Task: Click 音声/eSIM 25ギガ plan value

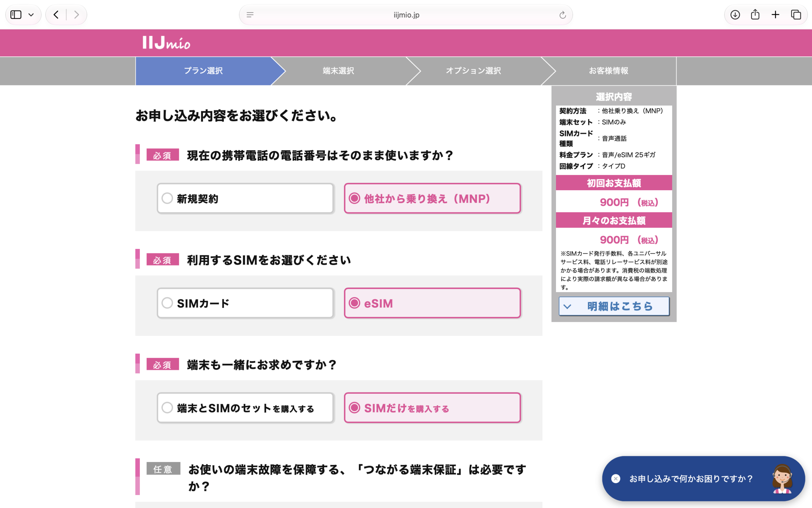Action: tap(628, 155)
